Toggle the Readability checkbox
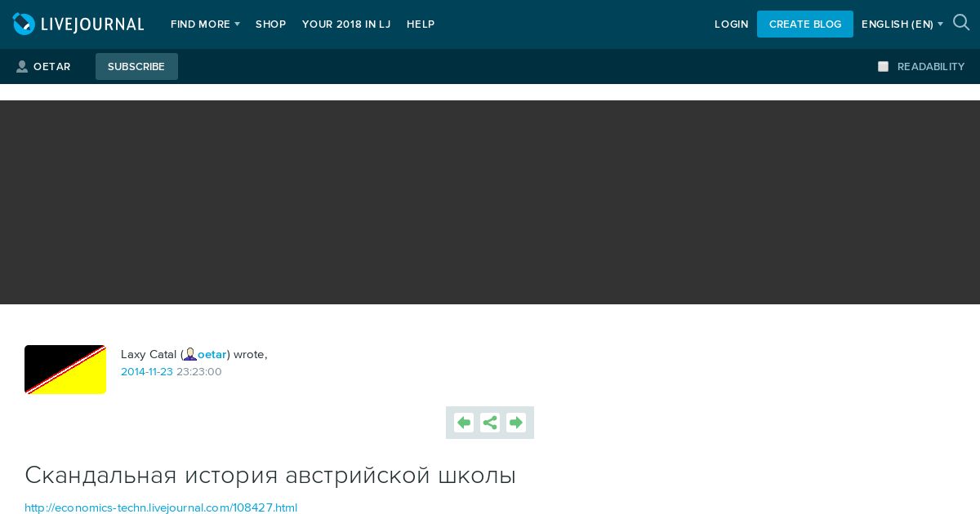This screenshot has width=980, height=514. [883, 67]
